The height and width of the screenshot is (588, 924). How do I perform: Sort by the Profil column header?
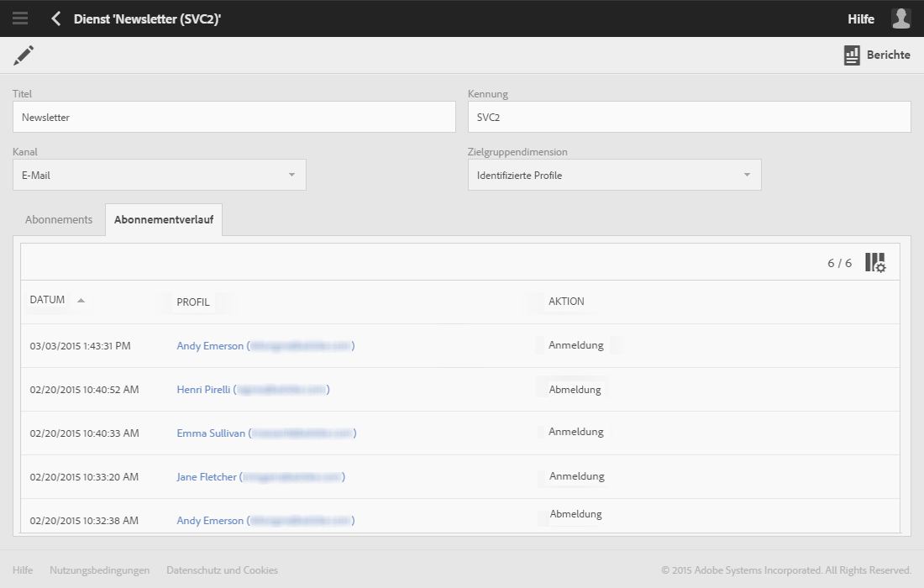(x=193, y=302)
